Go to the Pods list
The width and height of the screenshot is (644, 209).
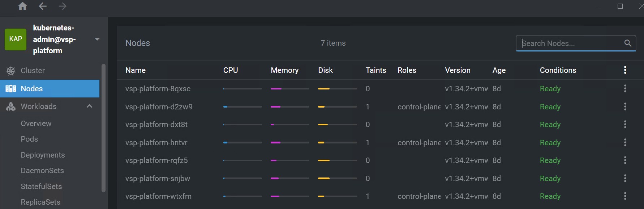click(x=29, y=139)
